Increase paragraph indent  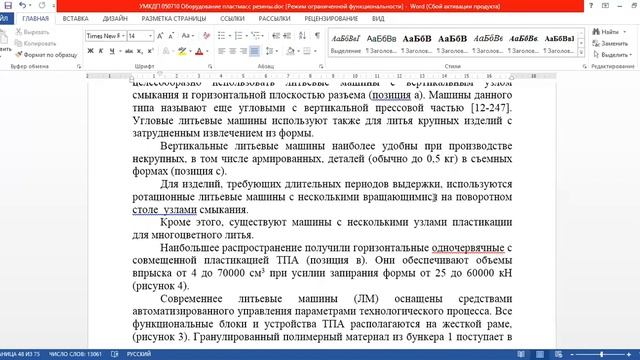pyautogui.click(x=287, y=36)
